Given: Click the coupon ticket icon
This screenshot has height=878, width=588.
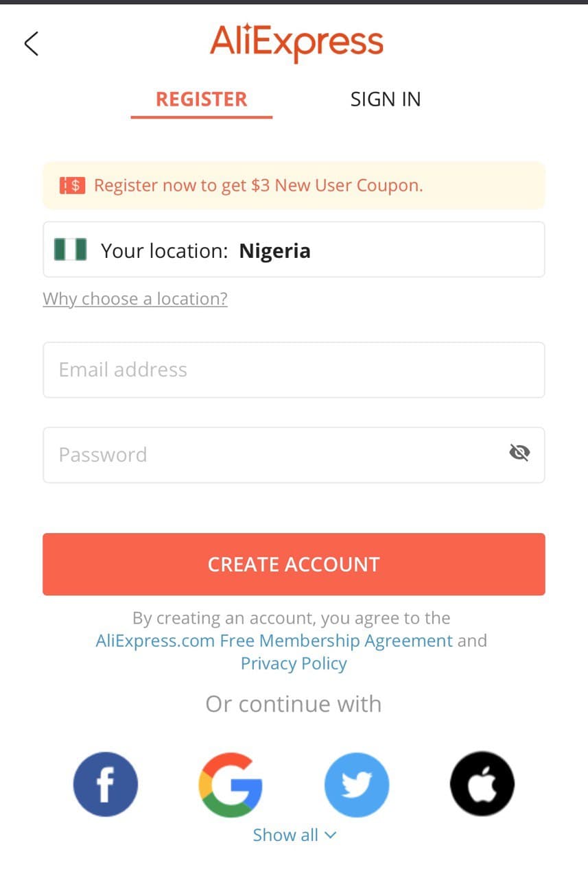Looking at the screenshot, I should pyautogui.click(x=72, y=185).
